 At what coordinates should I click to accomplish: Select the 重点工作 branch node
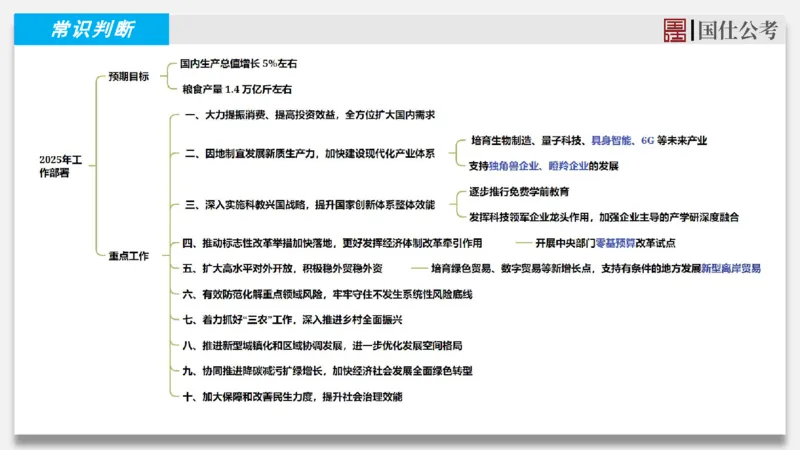pos(129,256)
